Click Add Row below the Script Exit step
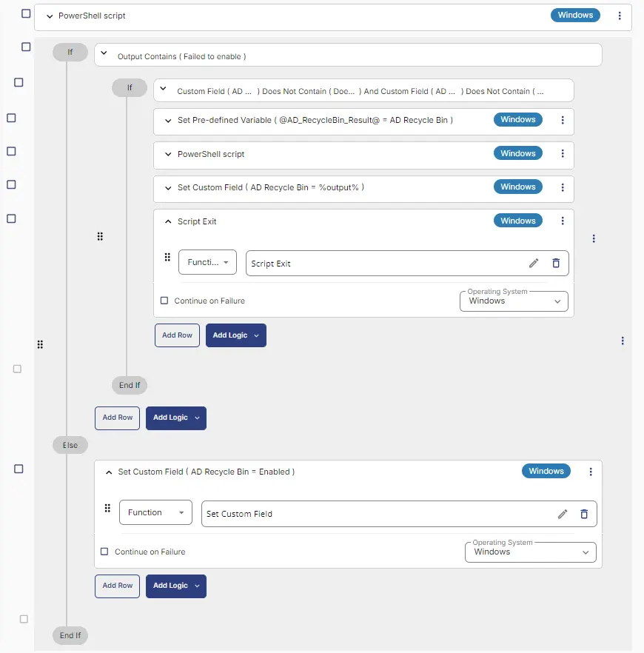Viewport: 644px width, 653px height. click(177, 335)
